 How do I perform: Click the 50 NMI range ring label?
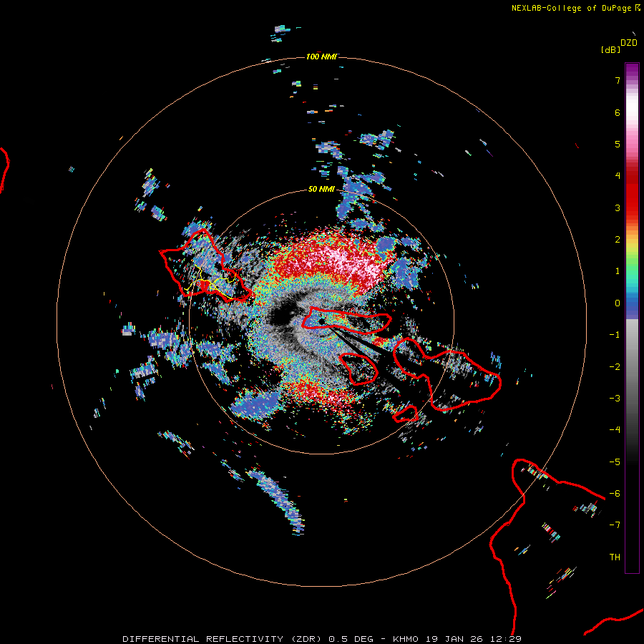pyautogui.click(x=321, y=190)
